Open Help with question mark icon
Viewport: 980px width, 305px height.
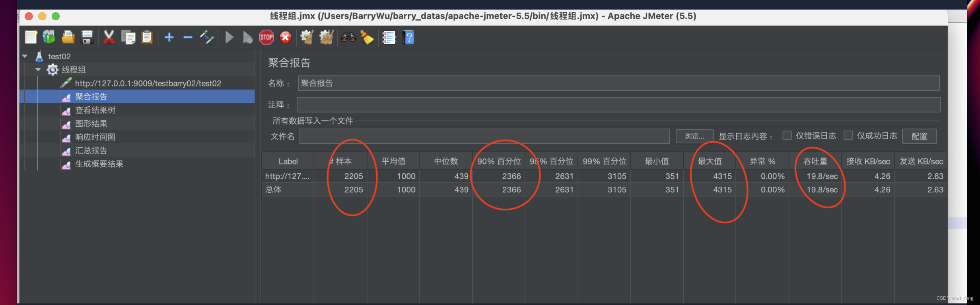coord(408,37)
